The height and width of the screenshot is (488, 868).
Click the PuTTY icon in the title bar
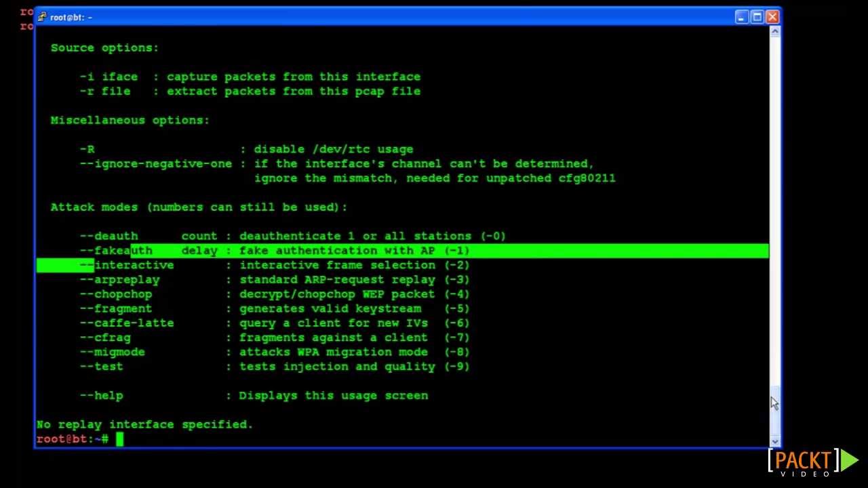click(42, 17)
